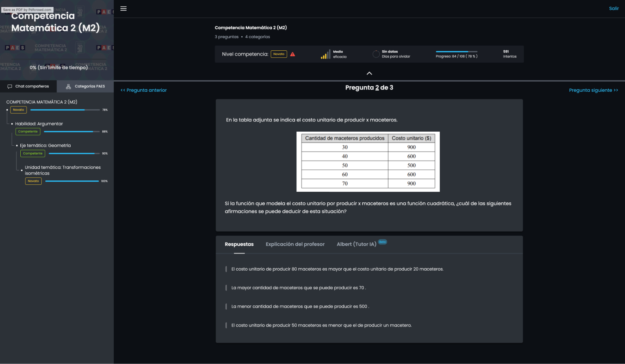This screenshot has height=364, width=625.
Task: Collapse the stats panel chevron
Action: [x=369, y=73]
